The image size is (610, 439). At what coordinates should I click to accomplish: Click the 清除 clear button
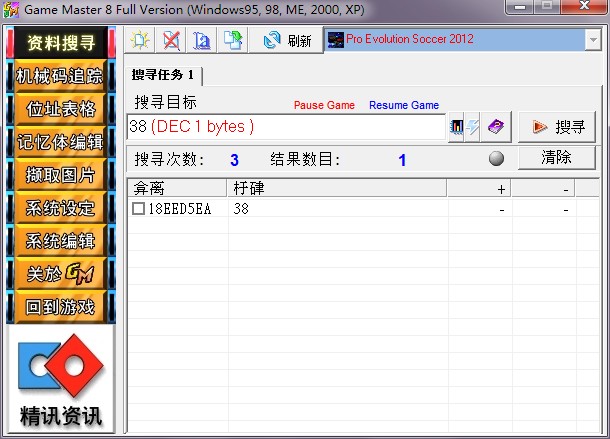click(557, 158)
